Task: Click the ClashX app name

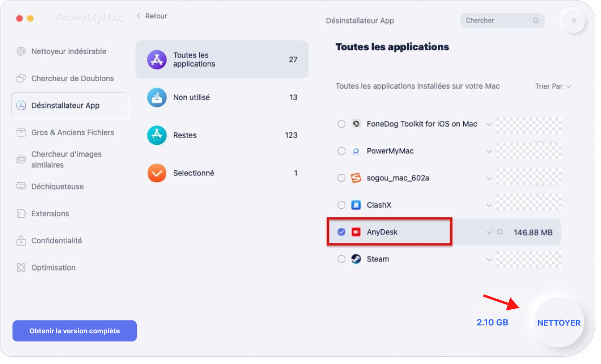Action: 379,205
